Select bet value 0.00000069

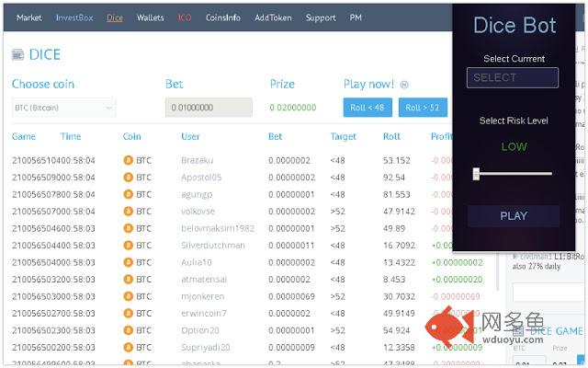coord(291,296)
